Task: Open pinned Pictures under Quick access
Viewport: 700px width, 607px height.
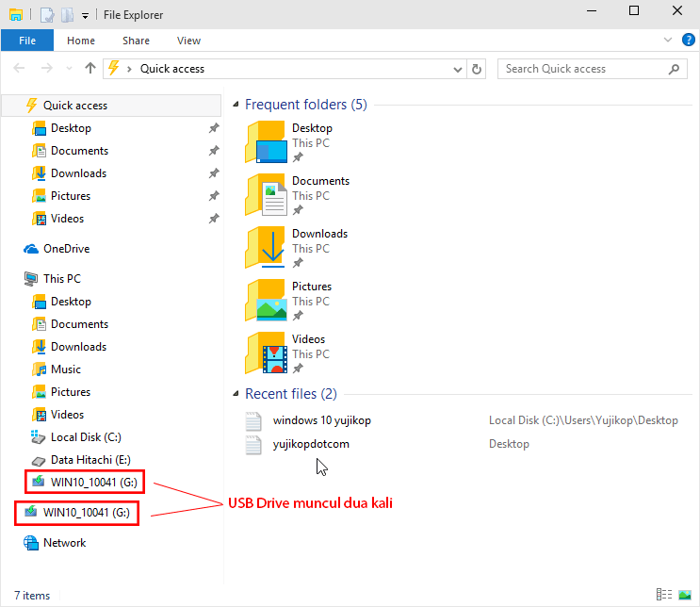Action: pos(70,196)
